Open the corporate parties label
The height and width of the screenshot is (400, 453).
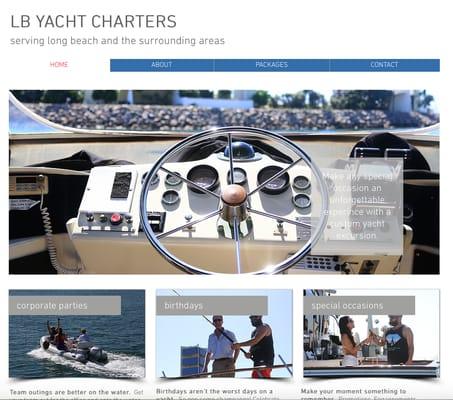(x=65, y=306)
